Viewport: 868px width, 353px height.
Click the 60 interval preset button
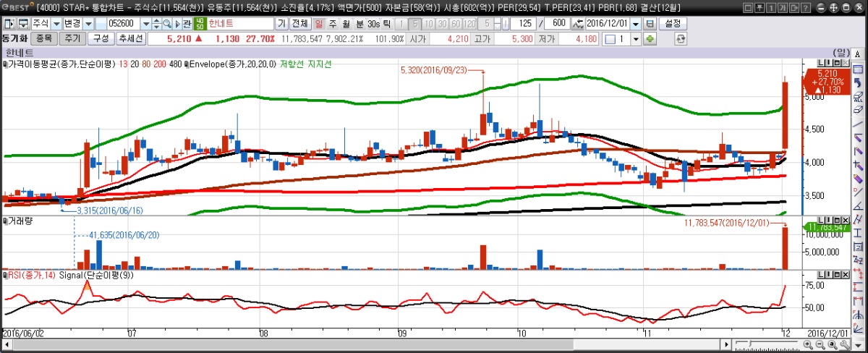tap(456, 23)
